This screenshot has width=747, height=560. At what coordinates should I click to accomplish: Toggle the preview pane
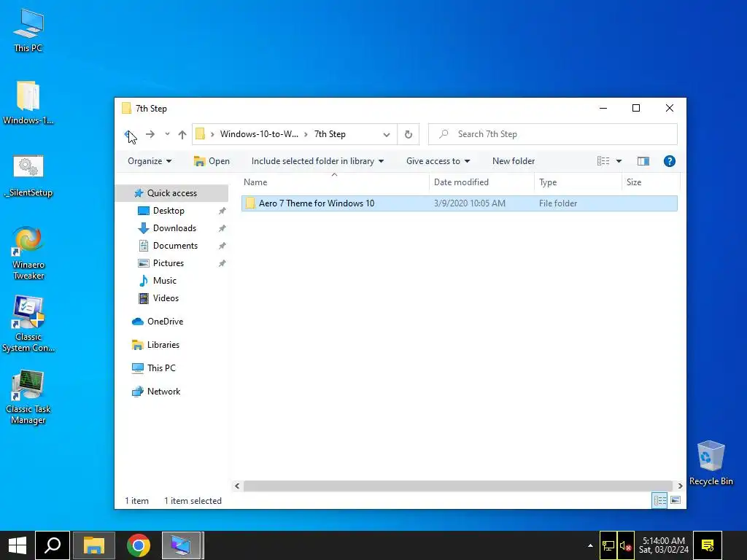(x=643, y=161)
